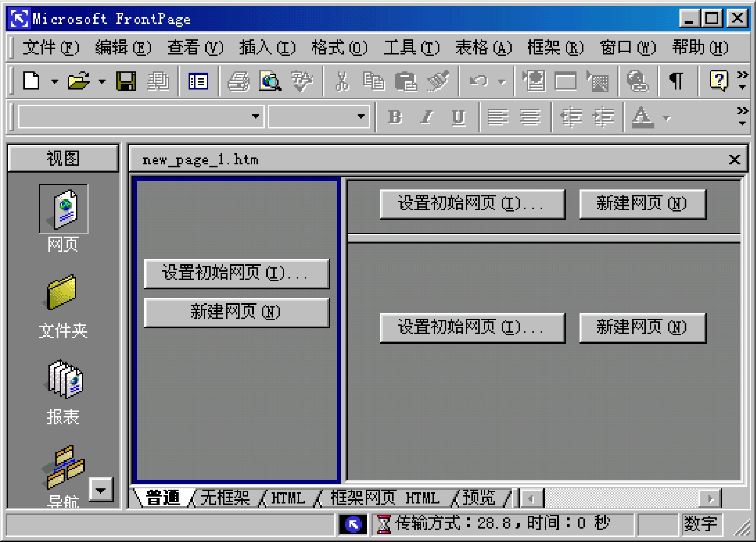Select the Format Painter brush icon
756x542 pixels.
pyautogui.click(x=438, y=81)
